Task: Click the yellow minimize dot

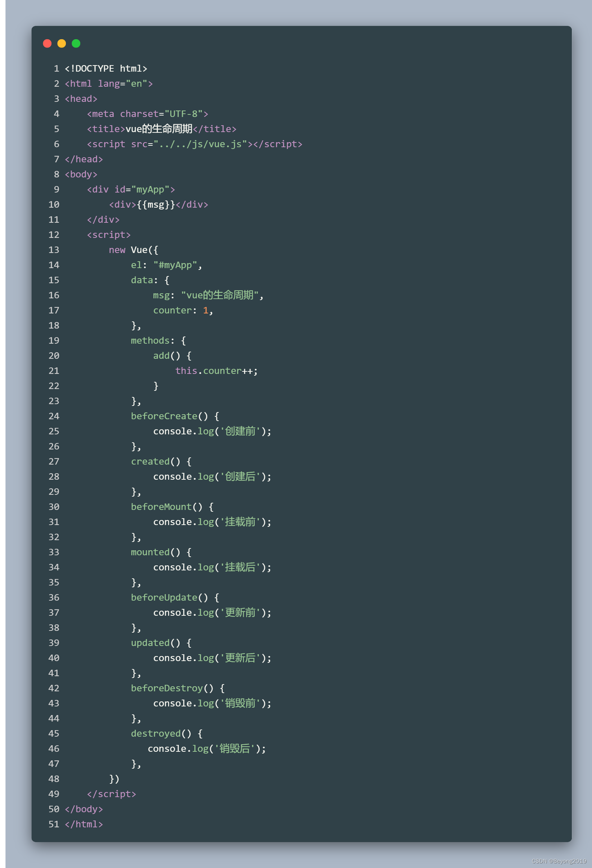Action: point(62,43)
